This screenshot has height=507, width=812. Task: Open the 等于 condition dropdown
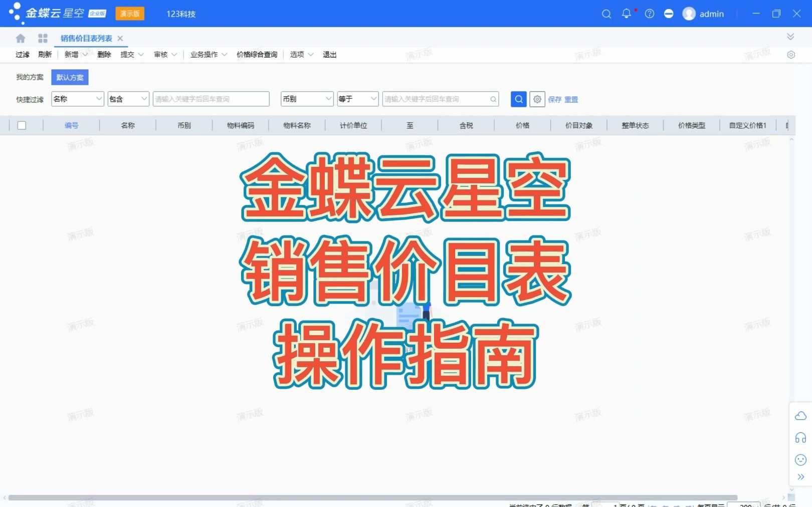358,99
